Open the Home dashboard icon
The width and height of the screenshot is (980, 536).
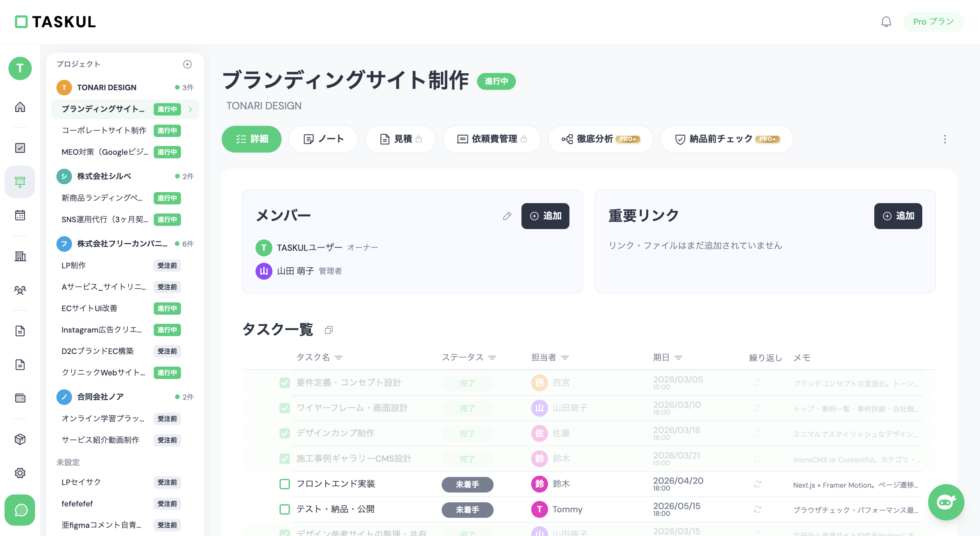click(x=20, y=107)
